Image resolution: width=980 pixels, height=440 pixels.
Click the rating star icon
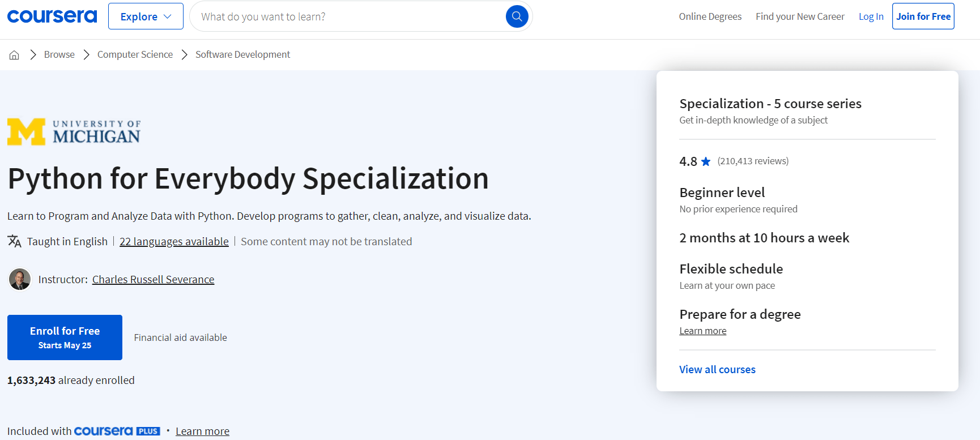click(x=706, y=161)
